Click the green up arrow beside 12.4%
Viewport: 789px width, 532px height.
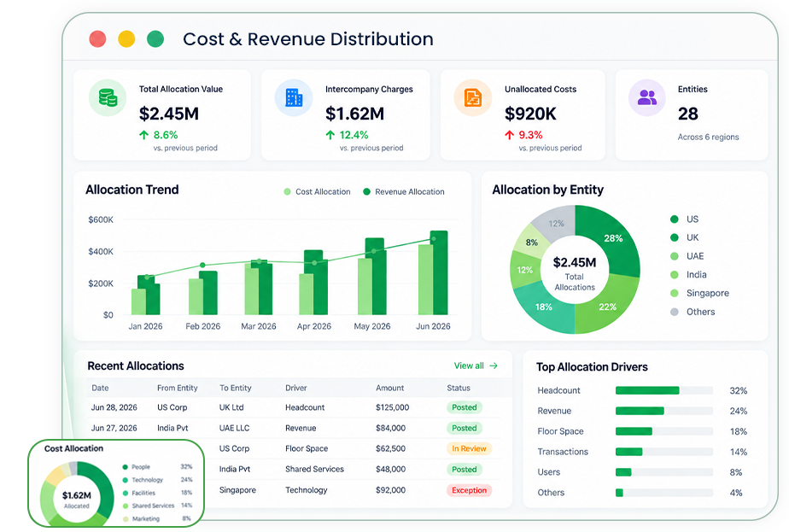330,135
